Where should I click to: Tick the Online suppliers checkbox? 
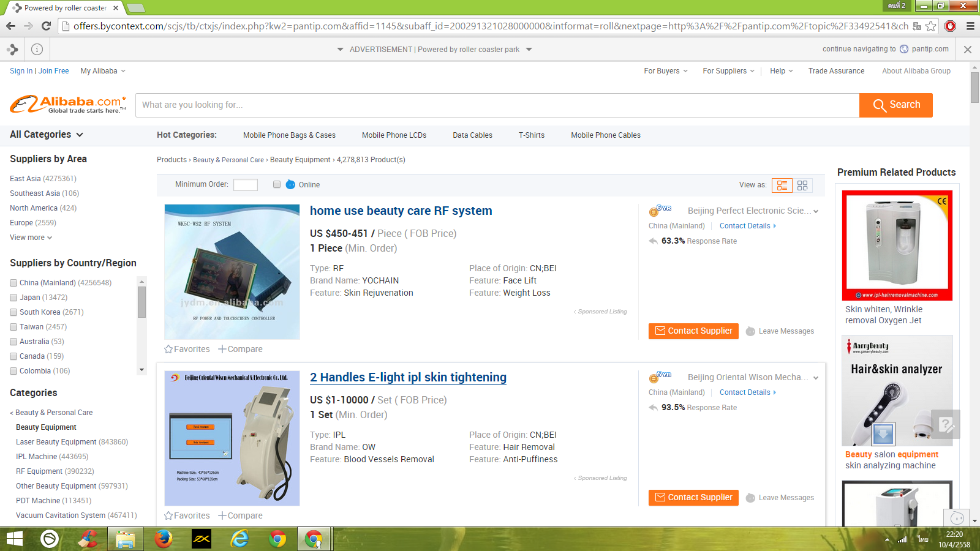tap(277, 184)
